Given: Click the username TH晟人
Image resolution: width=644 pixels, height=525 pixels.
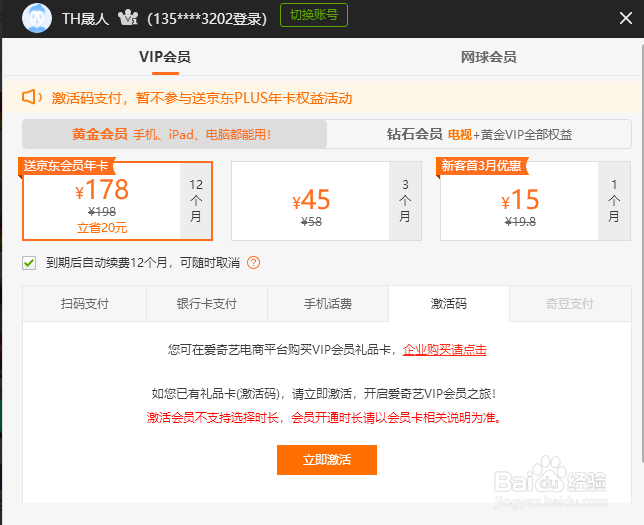Looking at the screenshot, I should 85,18.
